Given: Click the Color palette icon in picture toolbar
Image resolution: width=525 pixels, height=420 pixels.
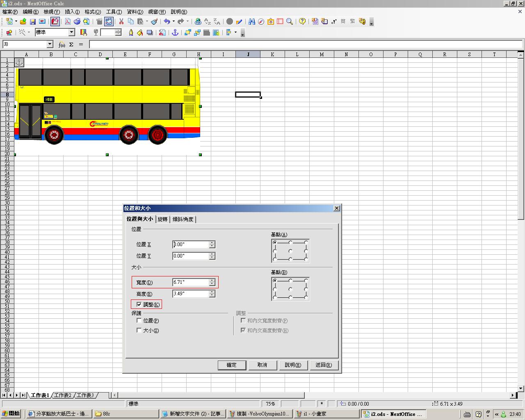Looking at the screenshot, I should tap(84, 32).
